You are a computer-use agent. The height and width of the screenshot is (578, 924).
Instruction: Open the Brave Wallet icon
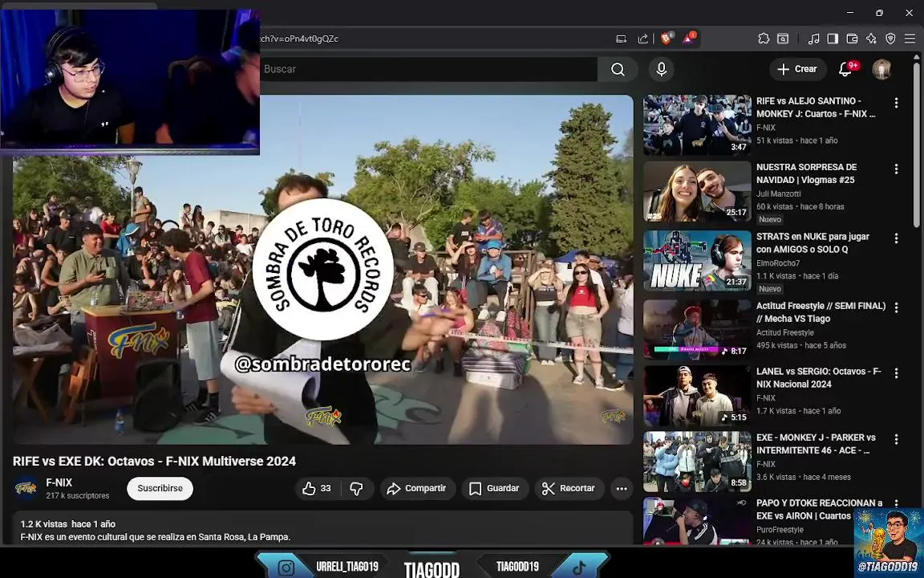[852, 39]
